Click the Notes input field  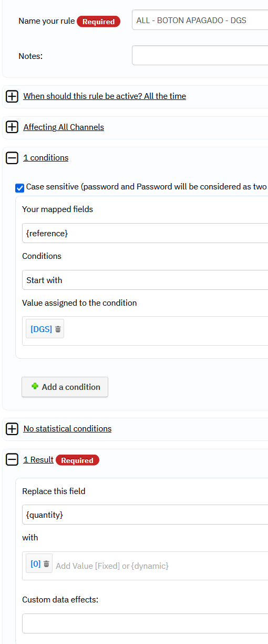200,55
